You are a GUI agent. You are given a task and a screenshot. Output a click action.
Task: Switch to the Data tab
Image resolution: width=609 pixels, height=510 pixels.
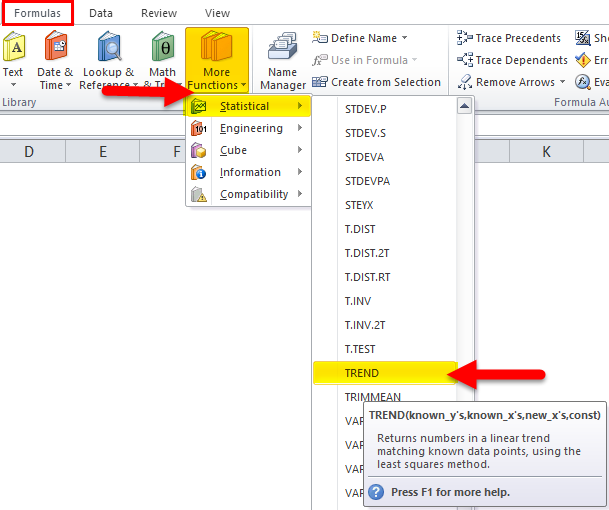coord(101,13)
